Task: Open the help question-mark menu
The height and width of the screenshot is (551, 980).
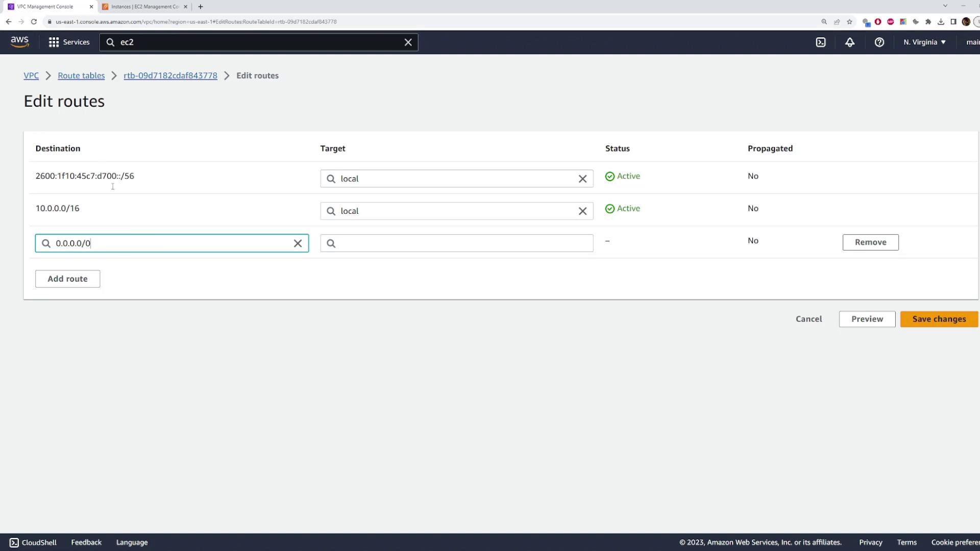Action: point(879,42)
